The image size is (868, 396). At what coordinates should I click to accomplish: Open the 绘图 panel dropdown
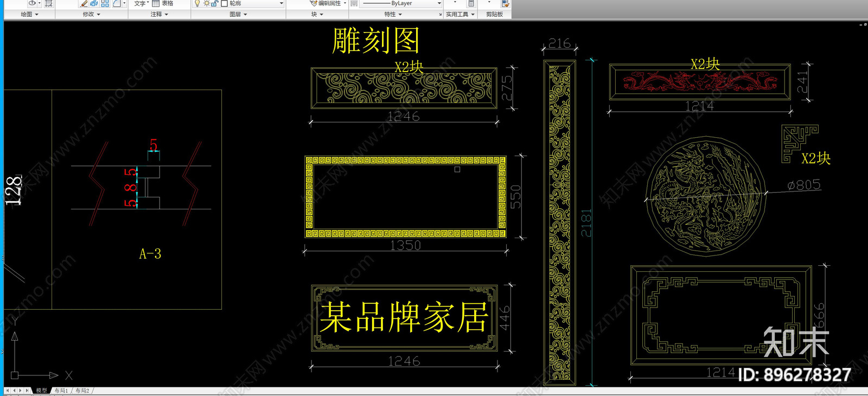29,15
